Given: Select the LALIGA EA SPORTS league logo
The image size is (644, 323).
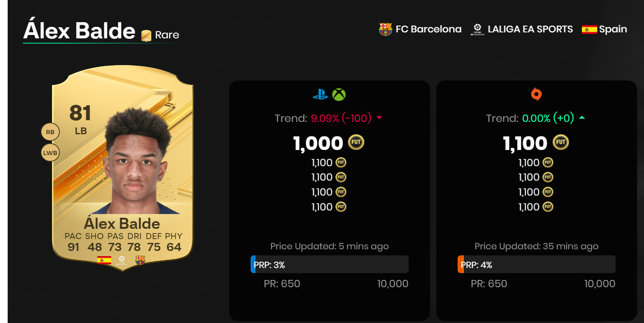Looking at the screenshot, I should pos(478,29).
